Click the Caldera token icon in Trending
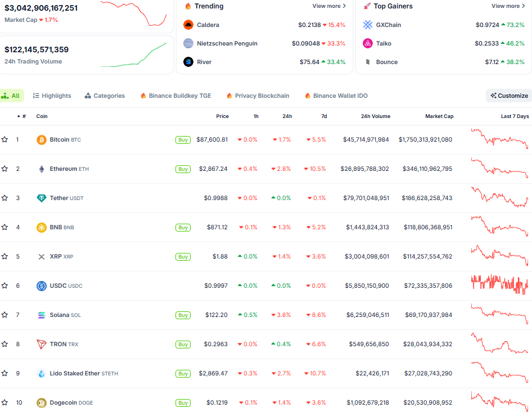This screenshot has height=417, width=532. coord(188,25)
